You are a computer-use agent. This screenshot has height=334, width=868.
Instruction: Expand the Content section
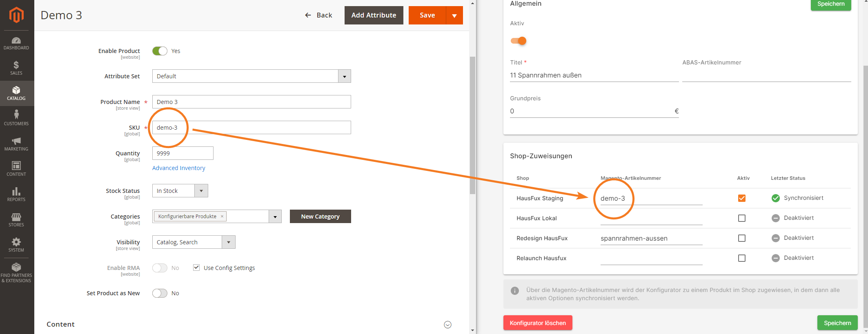448,325
